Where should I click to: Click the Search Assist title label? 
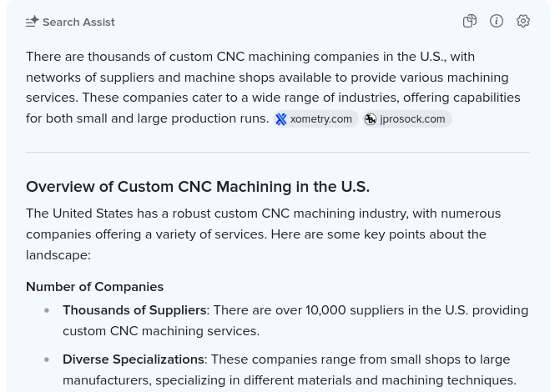78,23
